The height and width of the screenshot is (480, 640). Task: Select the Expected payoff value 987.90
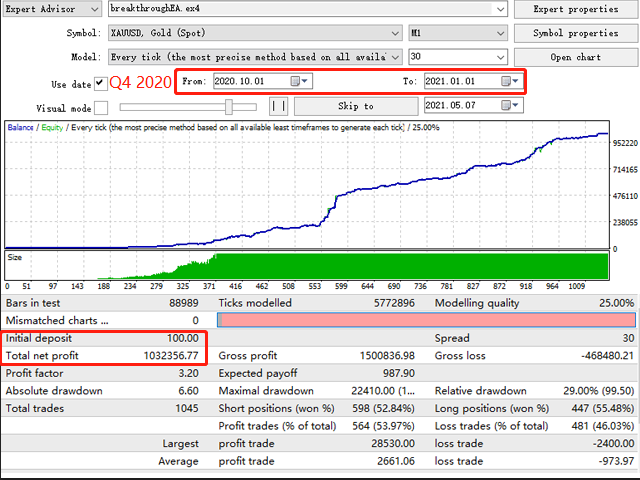[x=399, y=373]
